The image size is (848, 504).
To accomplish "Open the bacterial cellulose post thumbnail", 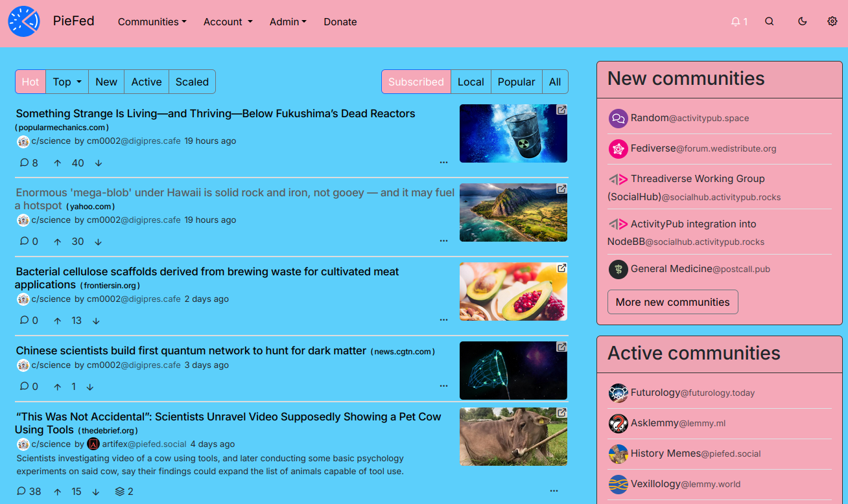I will click(x=513, y=292).
